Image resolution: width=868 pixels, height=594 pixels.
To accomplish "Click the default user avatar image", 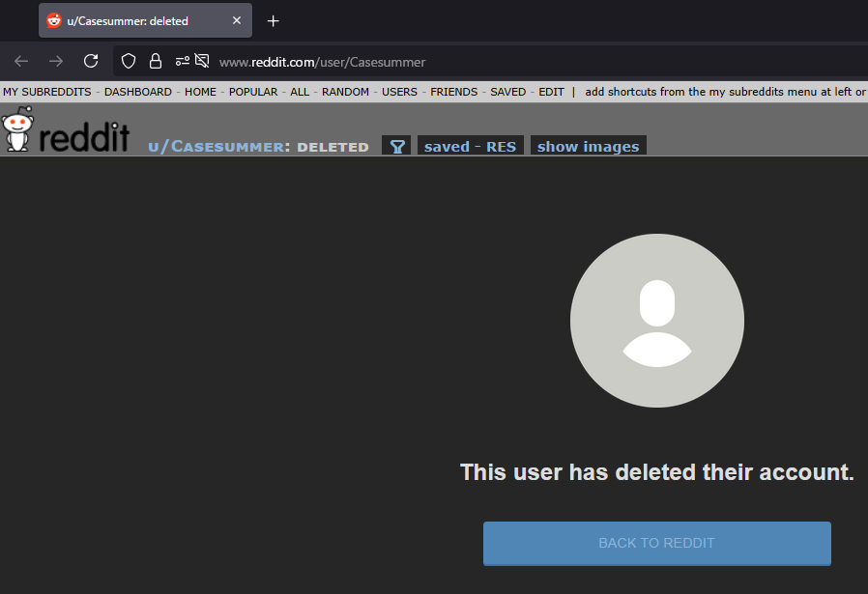I will [x=657, y=321].
